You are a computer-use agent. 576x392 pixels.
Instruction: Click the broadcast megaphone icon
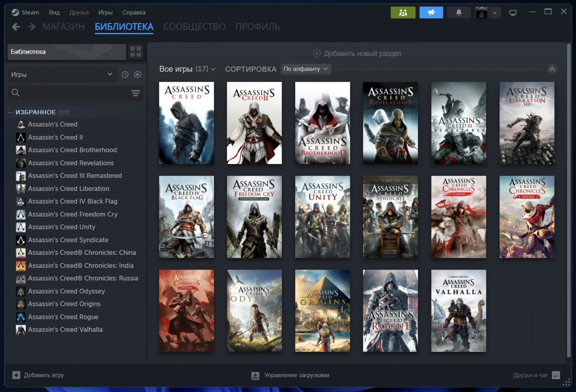430,12
